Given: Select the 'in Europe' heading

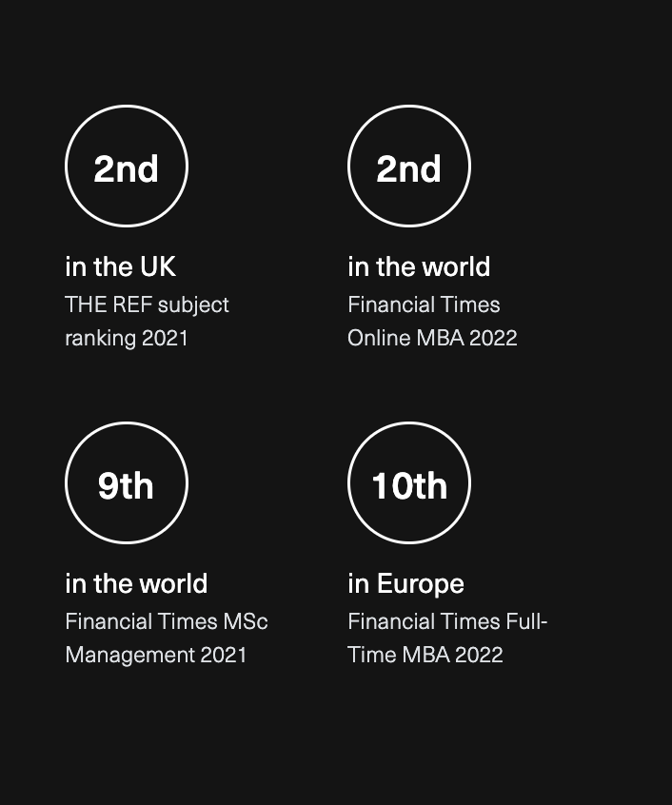Looking at the screenshot, I should pyautogui.click(x=405, y=584).
